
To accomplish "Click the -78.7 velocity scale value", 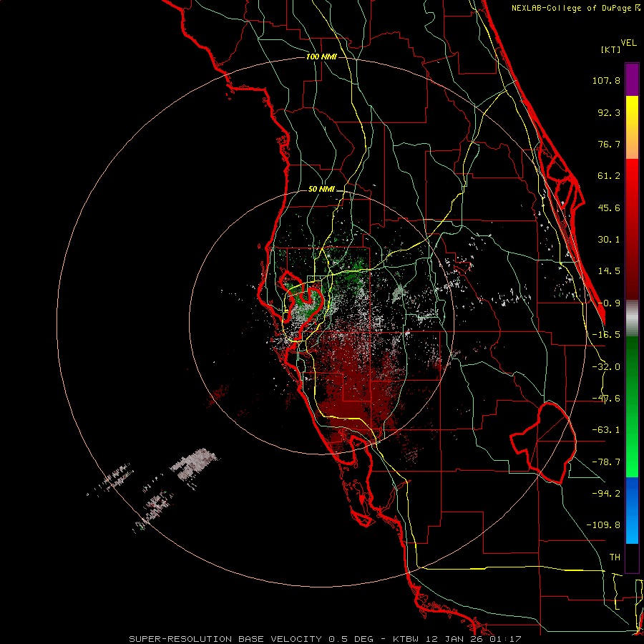I will [x=606, y=462].
